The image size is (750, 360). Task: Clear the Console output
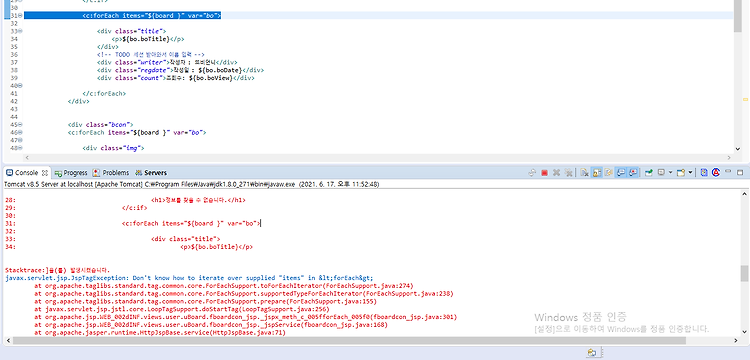tap(585, 173)
